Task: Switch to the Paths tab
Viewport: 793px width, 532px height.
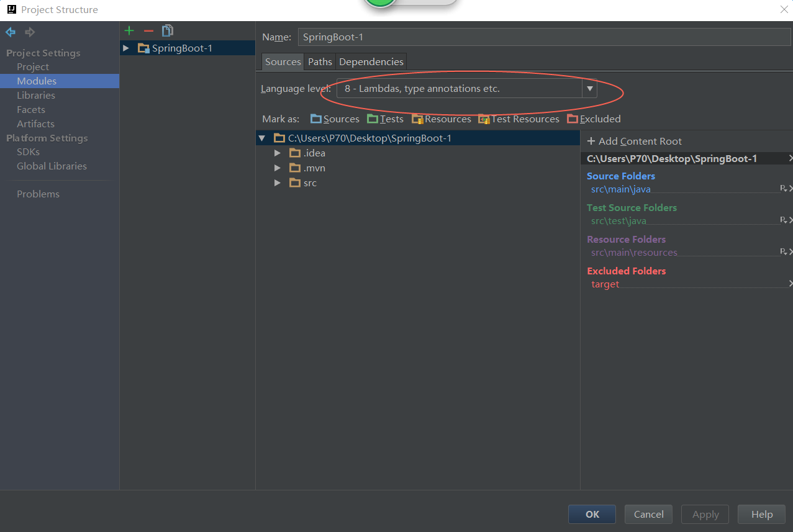Action: (x=320, y=61)
